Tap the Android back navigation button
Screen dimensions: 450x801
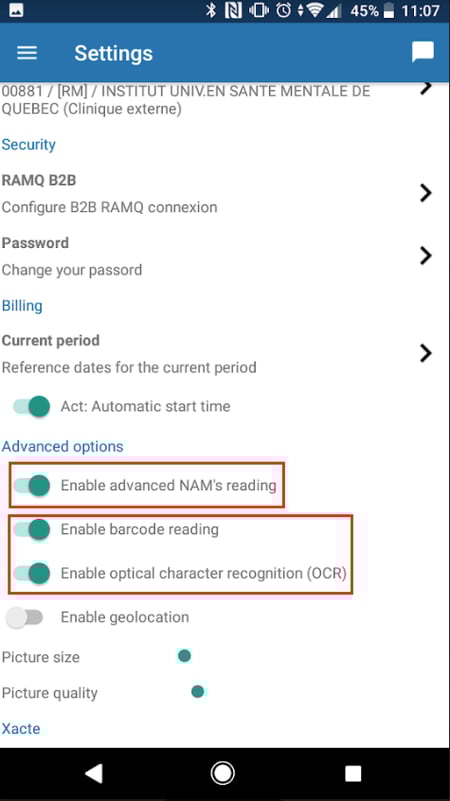click(x=94, y=774)
